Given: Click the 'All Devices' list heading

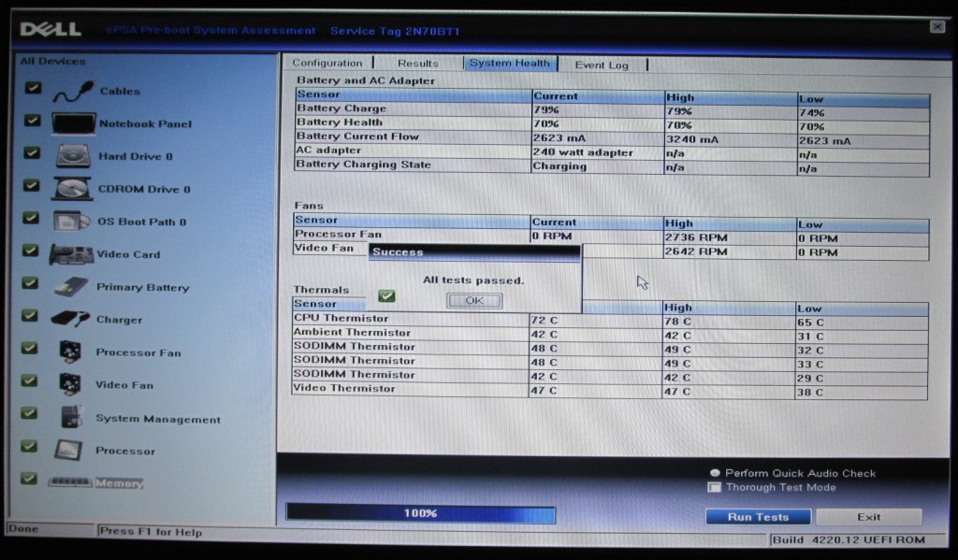Looking at the screenshot, I should [x=52, y=61].
